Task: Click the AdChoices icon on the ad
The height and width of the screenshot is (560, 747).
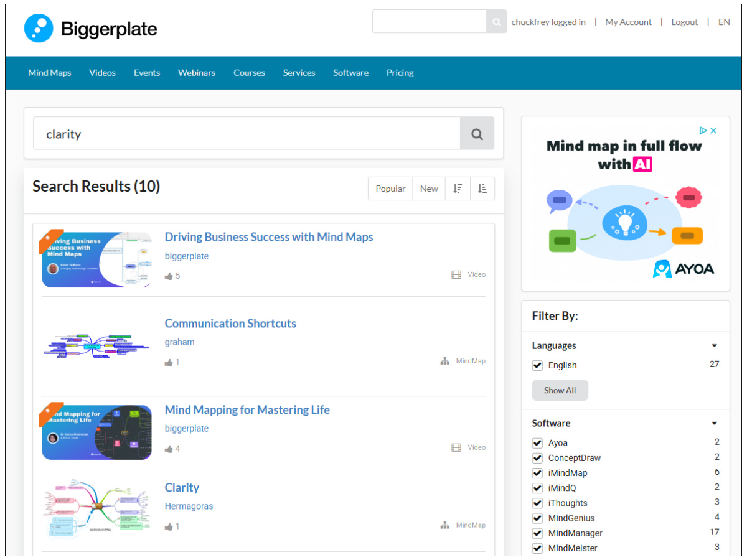Action: [x=703, y=131]
